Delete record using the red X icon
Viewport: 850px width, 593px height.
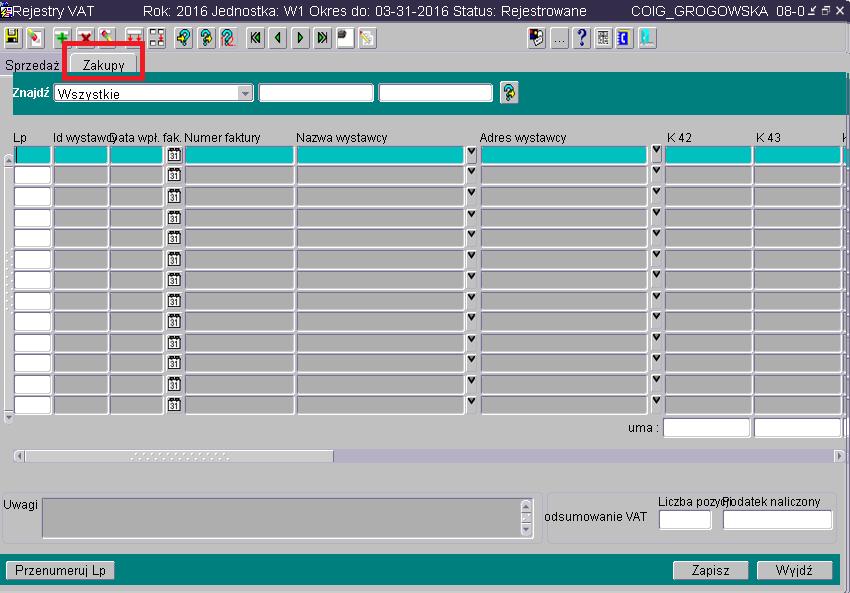point(85,37)
